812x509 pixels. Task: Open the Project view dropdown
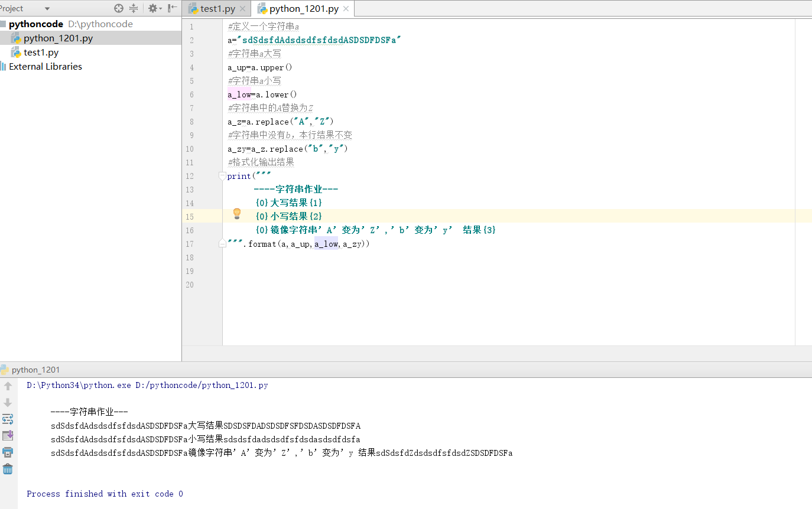[x=47, y=9]
